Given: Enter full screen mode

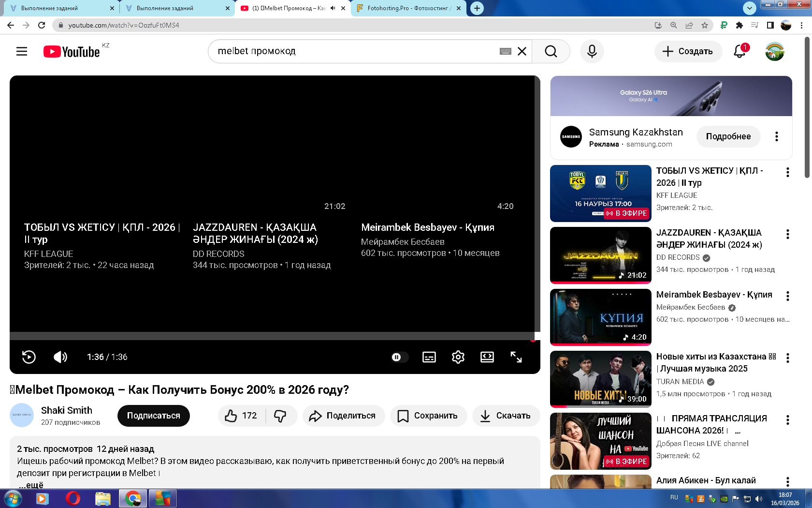Looking at the screenshot, I should [x=516, y=357].
